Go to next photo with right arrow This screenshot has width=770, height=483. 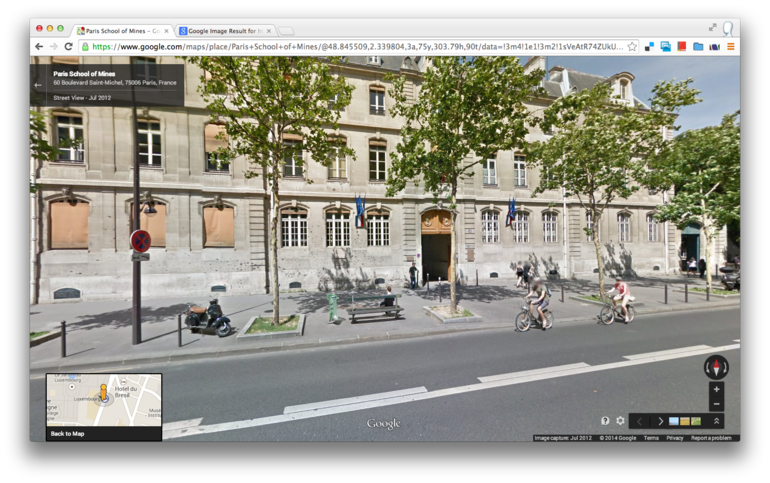(x=659, y=421)
